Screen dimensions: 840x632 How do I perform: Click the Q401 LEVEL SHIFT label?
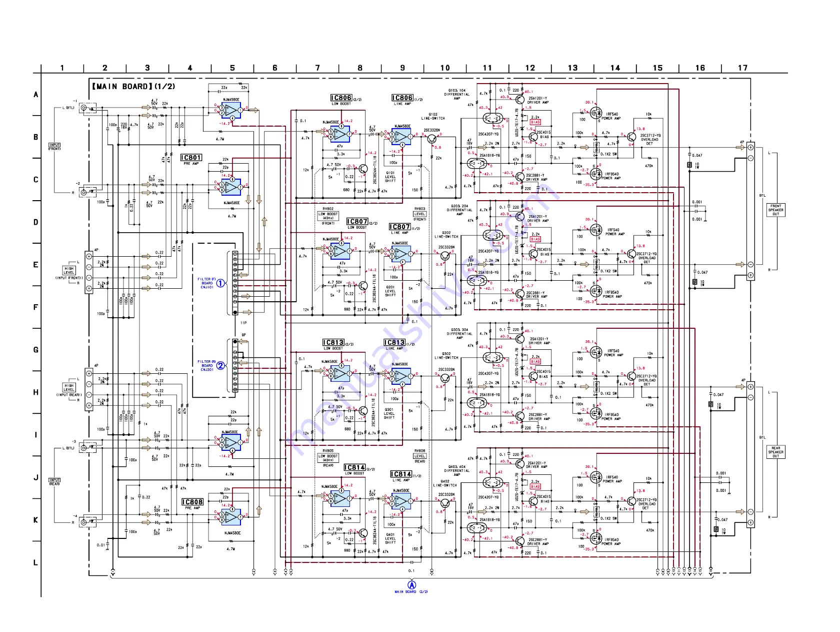390,538
